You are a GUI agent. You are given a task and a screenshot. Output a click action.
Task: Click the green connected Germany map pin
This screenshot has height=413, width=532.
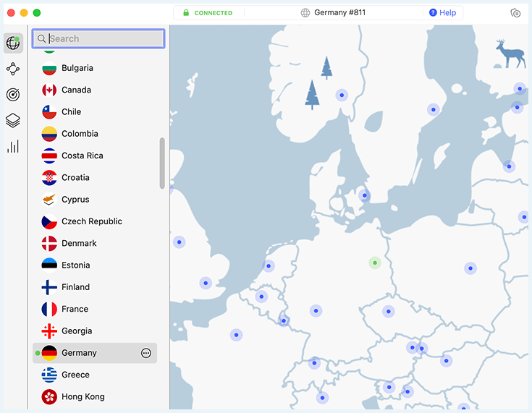[375, 263]
